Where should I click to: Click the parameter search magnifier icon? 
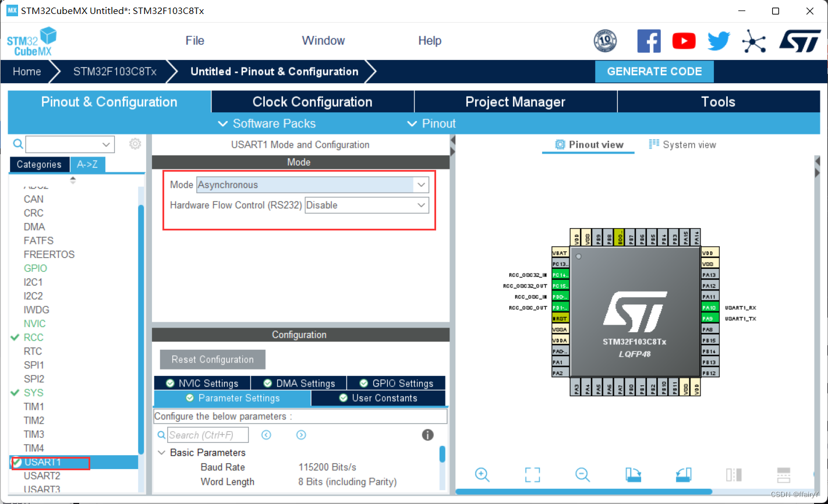pyautogui.click(x=161, y=435)
